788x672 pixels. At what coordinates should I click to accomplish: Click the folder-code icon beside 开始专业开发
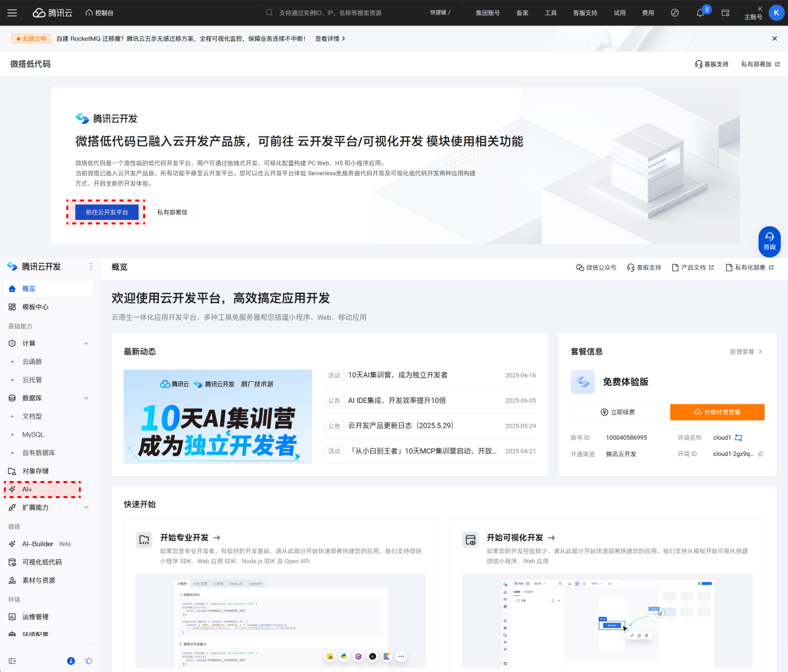[144, 540]
